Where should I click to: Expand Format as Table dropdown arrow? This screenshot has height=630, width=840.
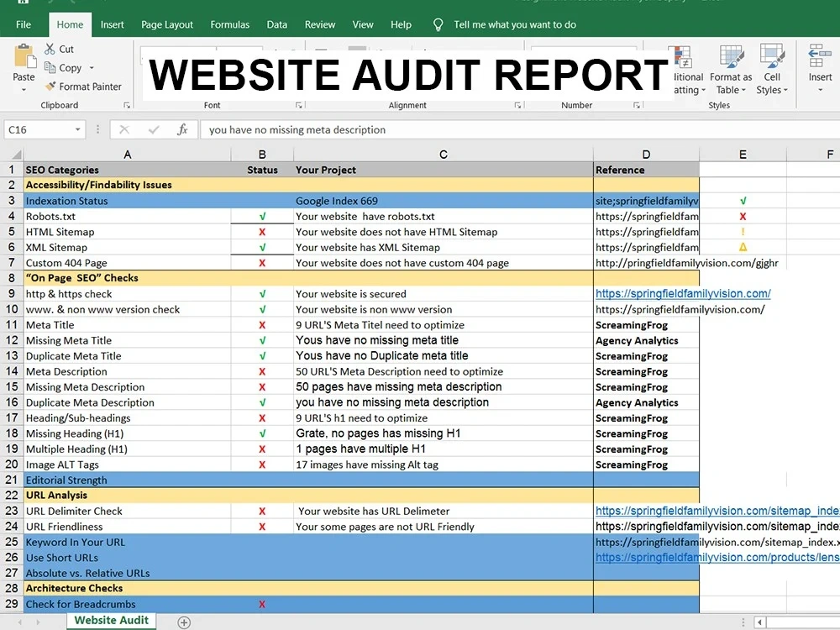743,90
